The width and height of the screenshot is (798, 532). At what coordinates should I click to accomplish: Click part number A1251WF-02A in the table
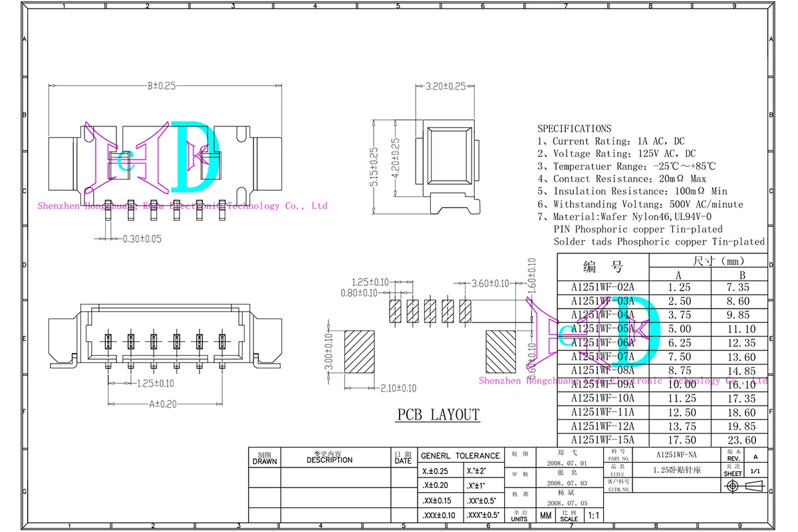602,287
